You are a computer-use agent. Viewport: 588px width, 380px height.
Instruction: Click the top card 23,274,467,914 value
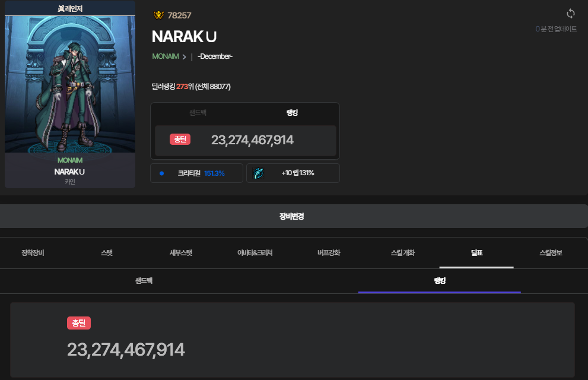pos(252,140)
